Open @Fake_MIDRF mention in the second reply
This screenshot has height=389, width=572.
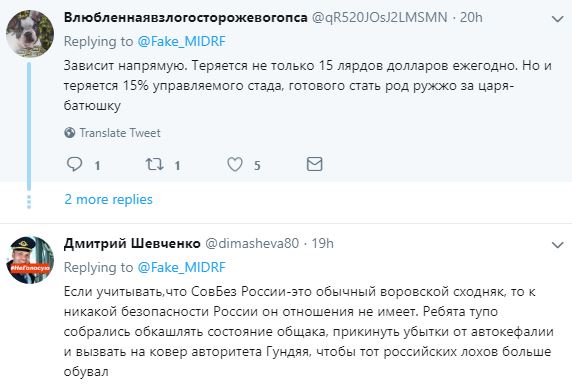tap(182, 267)
